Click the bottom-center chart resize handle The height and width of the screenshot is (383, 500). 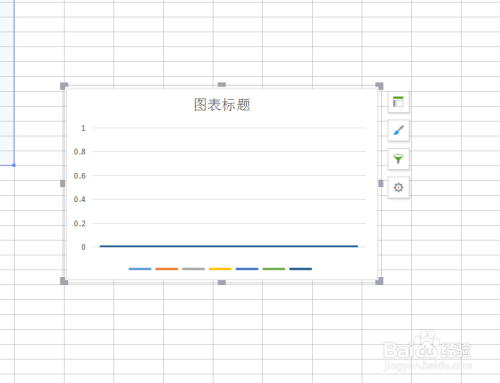pos(222,282)
